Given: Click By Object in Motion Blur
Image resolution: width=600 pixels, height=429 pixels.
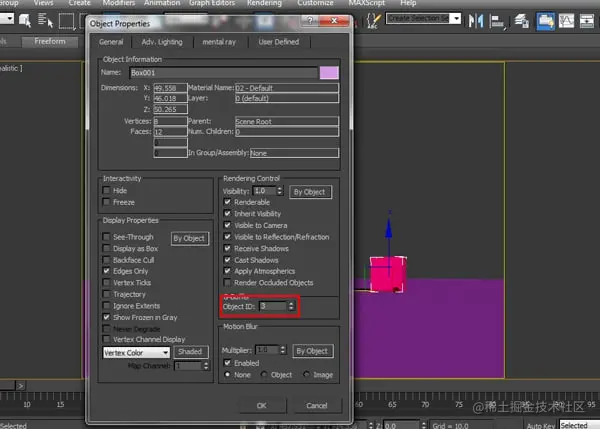Looking at the screenshot, I should coord(312,351).
